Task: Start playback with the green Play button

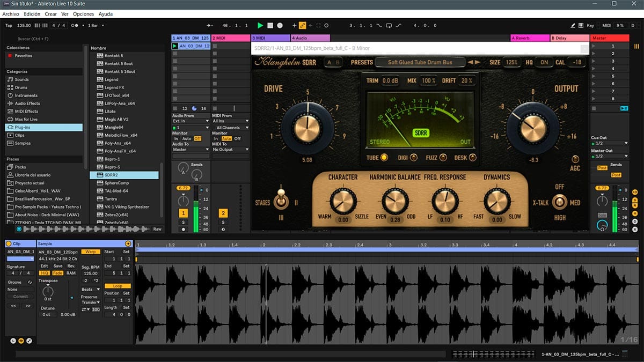Action: pyautogui.click(x=260, y=25)
